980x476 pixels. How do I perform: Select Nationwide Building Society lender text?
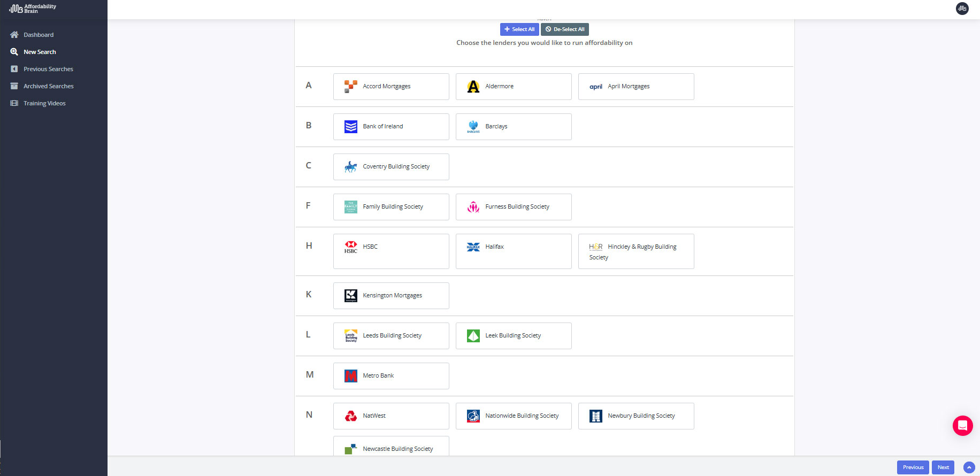click(x=522, y=416)
